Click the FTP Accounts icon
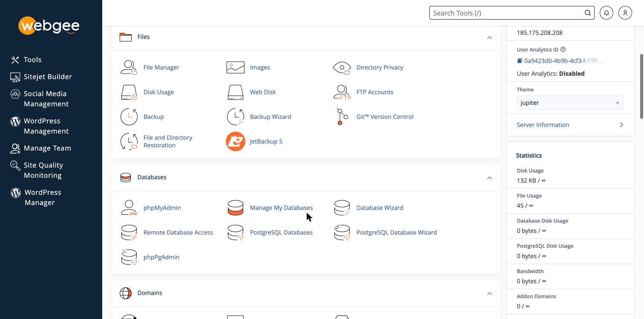Image resolution: width=644 pixels, height=319 pixels. 342,92
